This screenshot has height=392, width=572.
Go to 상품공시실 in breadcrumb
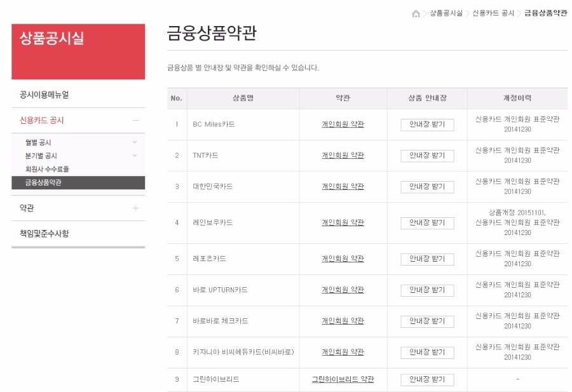point(446,13)
